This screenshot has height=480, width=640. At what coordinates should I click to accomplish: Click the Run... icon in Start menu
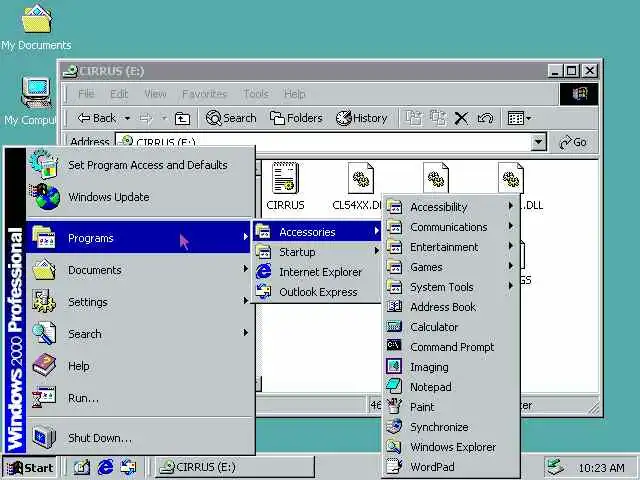point(44,398)
